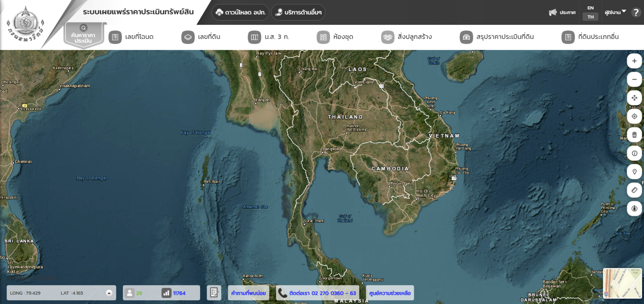Open the ผู้ใช้งาน user dropdown

[615, 12]
